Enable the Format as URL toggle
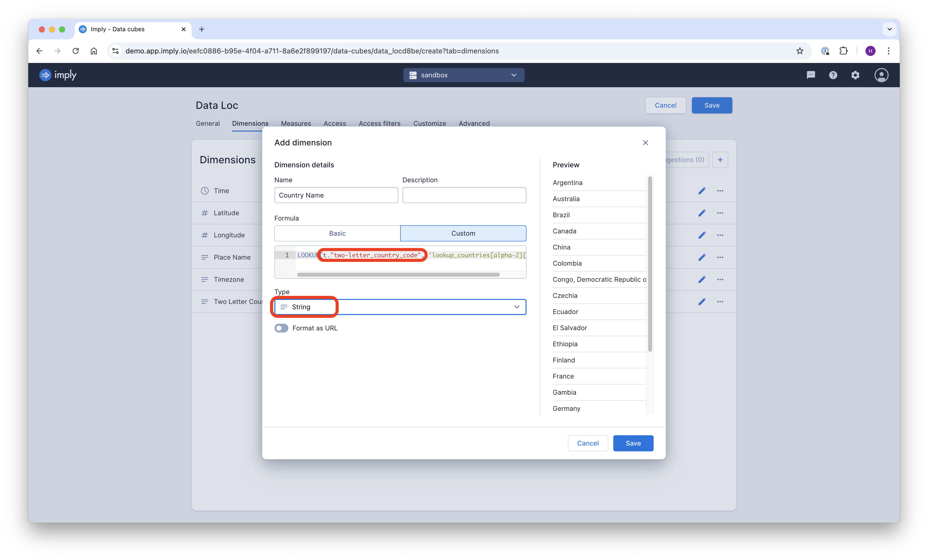This screenshot has height=560, width=928. point(281,328)
